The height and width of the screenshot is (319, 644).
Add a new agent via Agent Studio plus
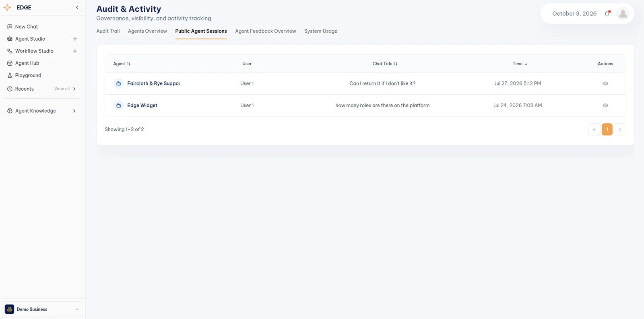click(x=75, y=39)
